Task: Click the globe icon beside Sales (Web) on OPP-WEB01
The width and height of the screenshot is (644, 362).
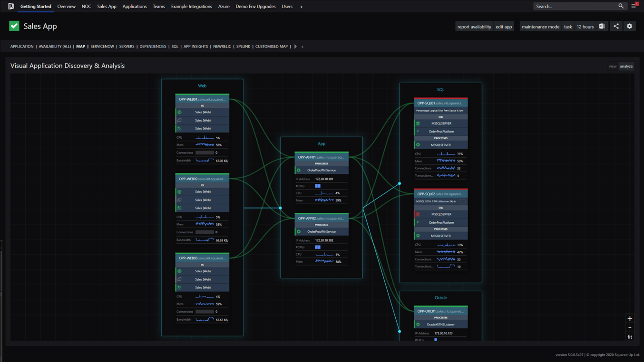Action: [179, 112]
